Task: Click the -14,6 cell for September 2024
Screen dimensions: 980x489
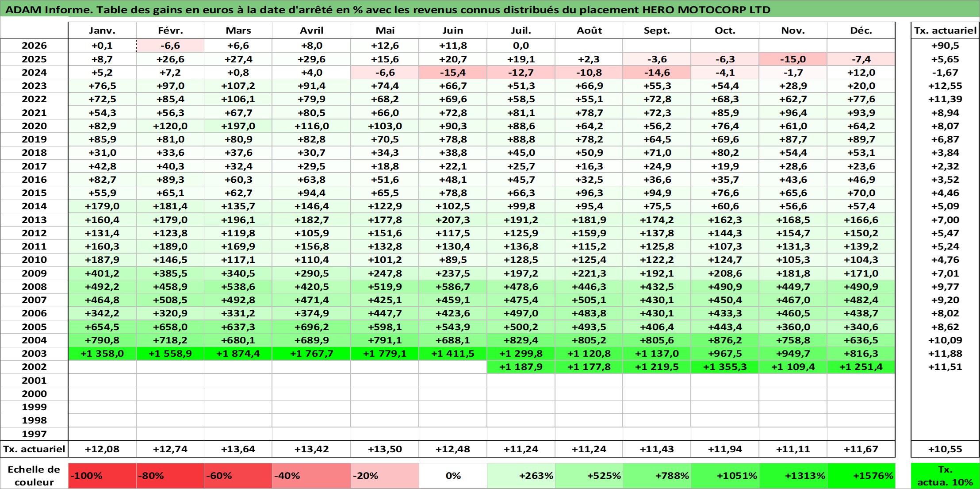Action: point(657,73)
